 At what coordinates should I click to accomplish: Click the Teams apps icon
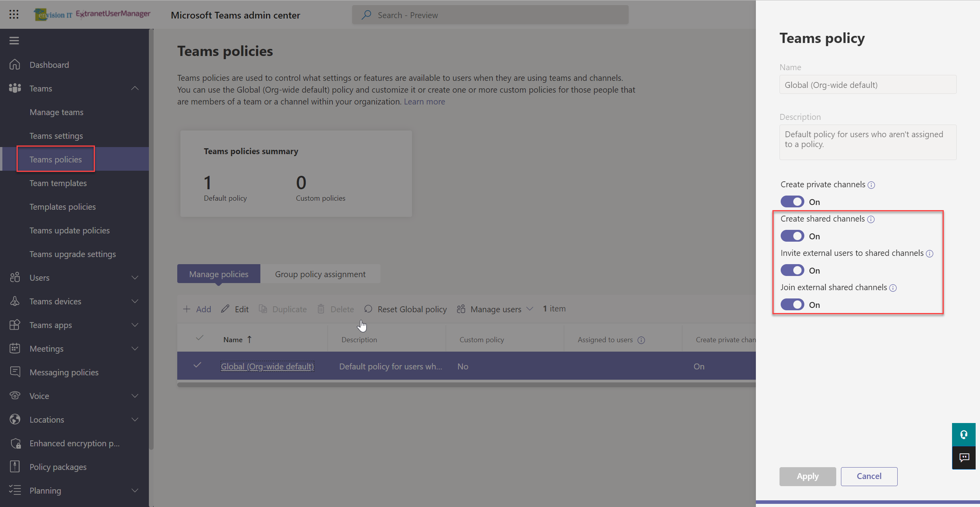[15, 324]
